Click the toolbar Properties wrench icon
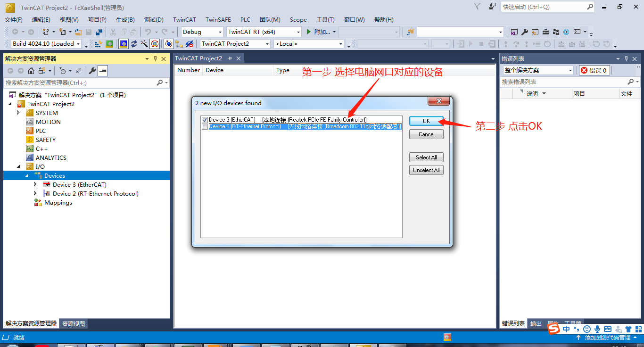 [x=524, y=32]
